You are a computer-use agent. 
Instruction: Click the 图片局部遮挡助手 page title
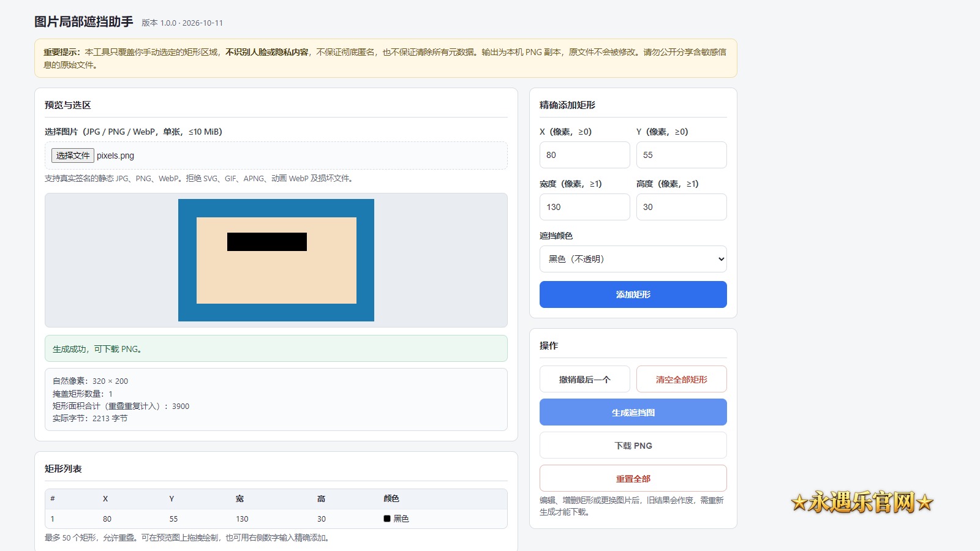pos(84,21)
